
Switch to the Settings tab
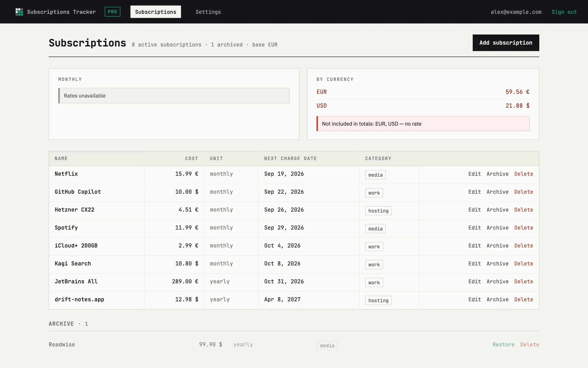[208, 12]
